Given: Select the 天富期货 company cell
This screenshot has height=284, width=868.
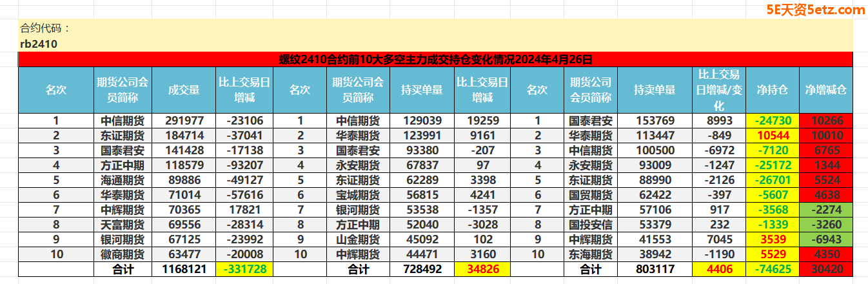Looking at the screenshot, I should point(123,225).
